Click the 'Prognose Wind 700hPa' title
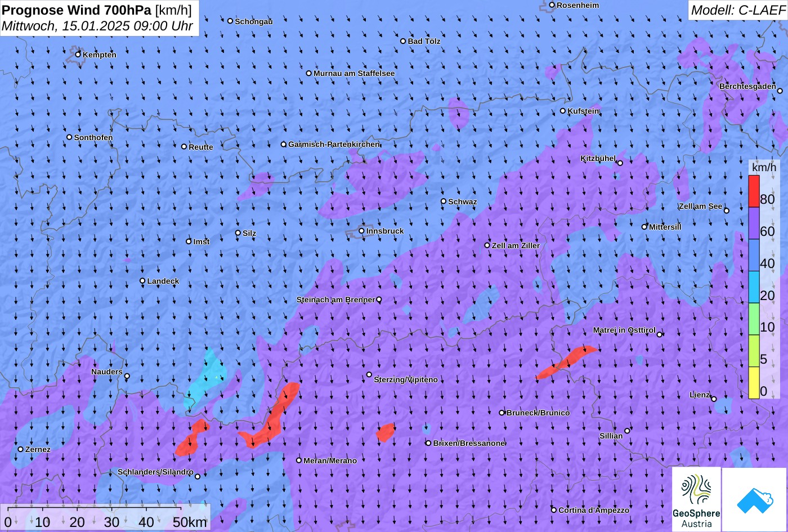The width and height of the screenshot is (788, 532). [x=77, y=10]
